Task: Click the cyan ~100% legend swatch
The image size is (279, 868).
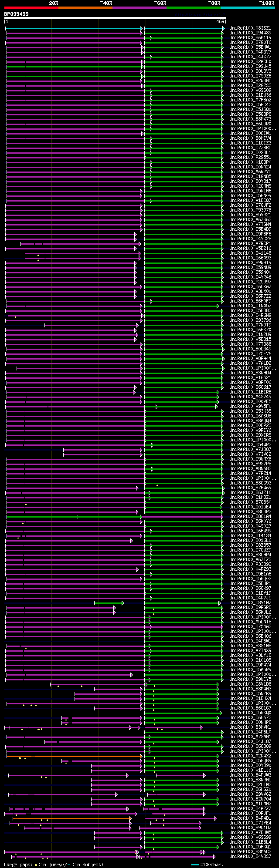Action: [248, 8]
